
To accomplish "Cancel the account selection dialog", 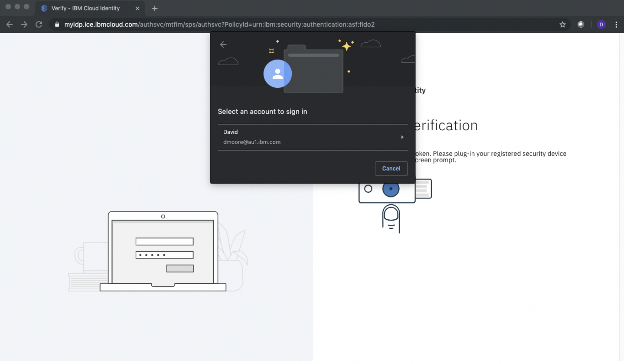I will pyautogui.click(x=392, y=169).
